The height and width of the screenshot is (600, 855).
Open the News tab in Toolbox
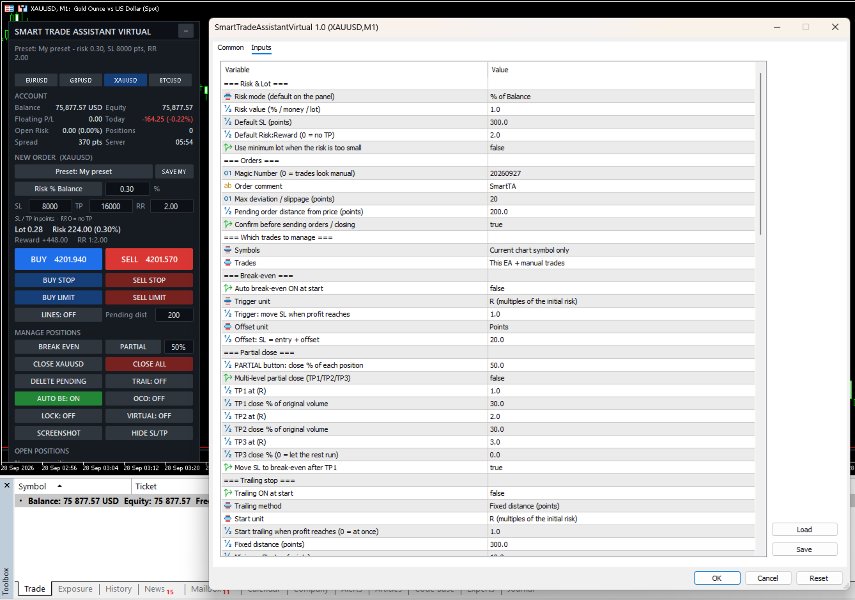[x=157, y=589]
